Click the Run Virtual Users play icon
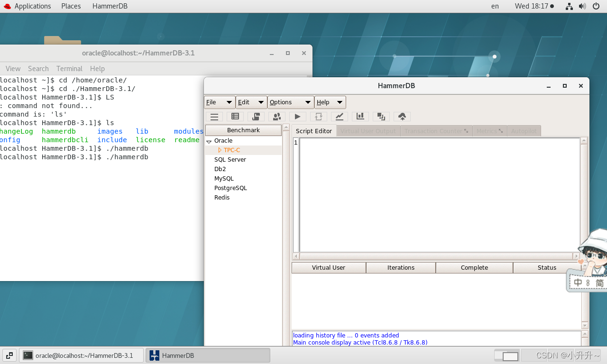 (x=297, y=116)
